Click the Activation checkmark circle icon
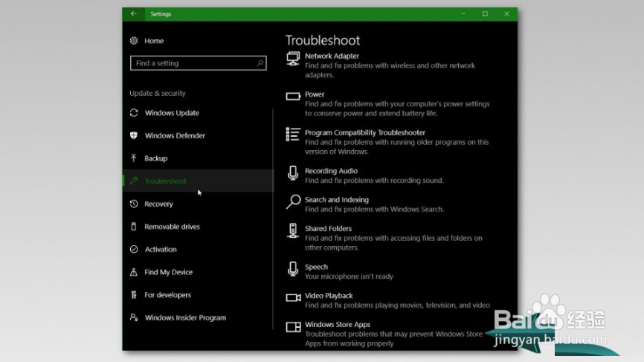 pyautogui.click(x=134, y=249)
